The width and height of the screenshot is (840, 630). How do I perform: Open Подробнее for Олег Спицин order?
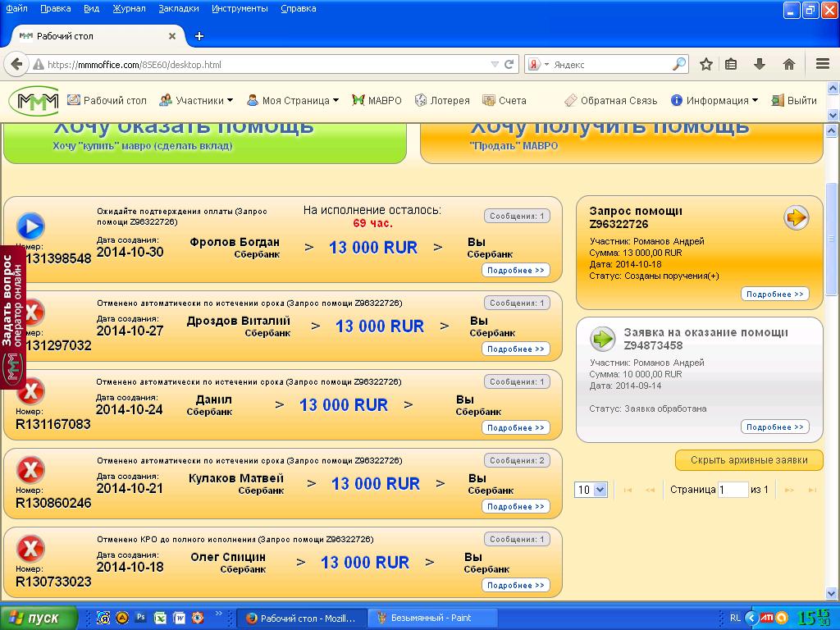click(x=515, y=585)
